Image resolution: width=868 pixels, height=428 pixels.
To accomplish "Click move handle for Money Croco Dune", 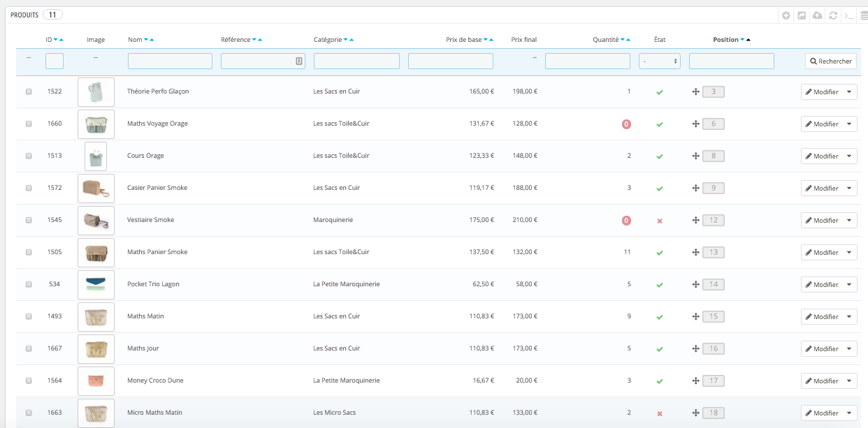I will click(695, 381).
